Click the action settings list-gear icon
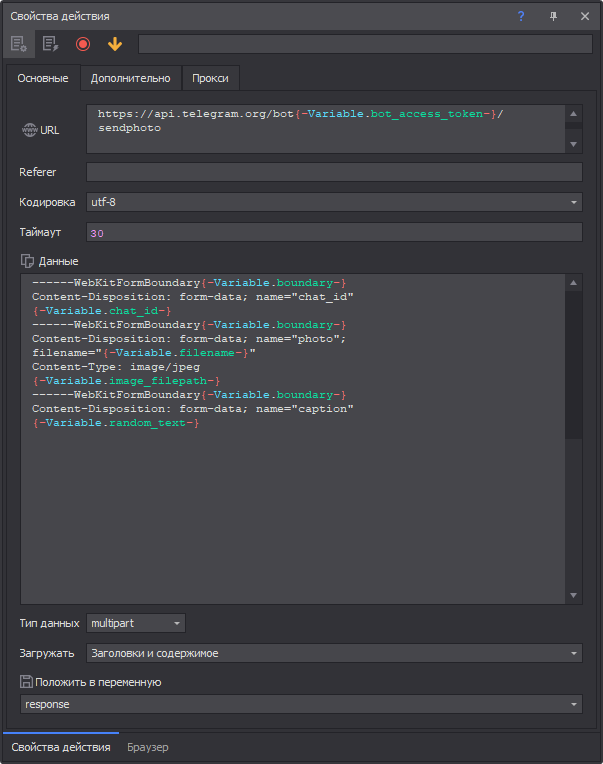 (18, 44)
